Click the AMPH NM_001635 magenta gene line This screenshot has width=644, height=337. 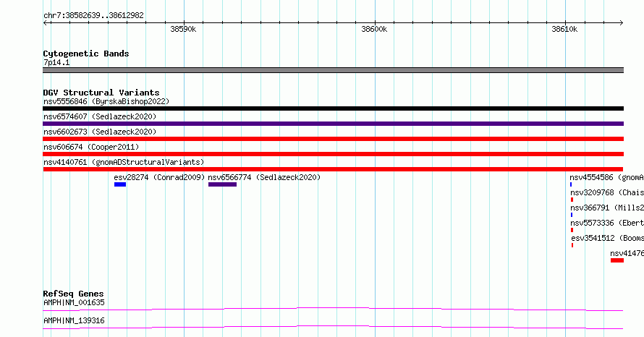coord(333,309)
